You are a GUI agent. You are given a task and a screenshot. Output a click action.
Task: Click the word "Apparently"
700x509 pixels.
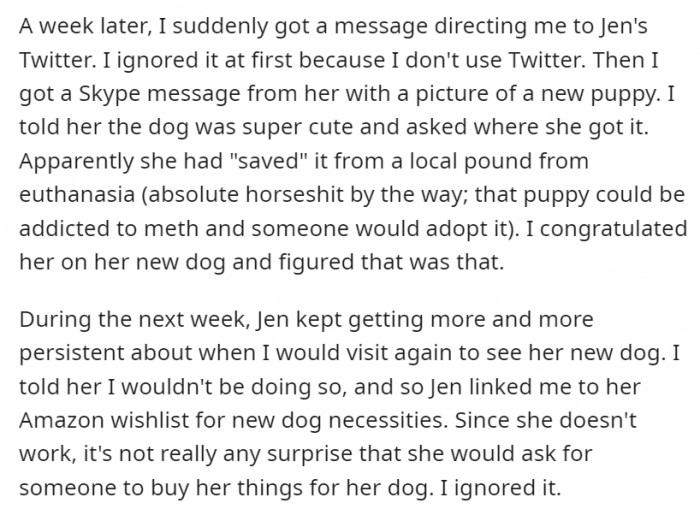[x=76, y=161]
